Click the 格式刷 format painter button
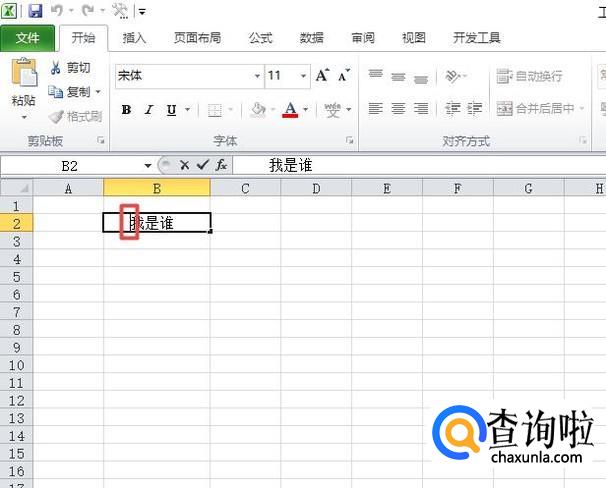Image resolution: width=606 pixels, height=488 pixels. click(x=75, y=116)
